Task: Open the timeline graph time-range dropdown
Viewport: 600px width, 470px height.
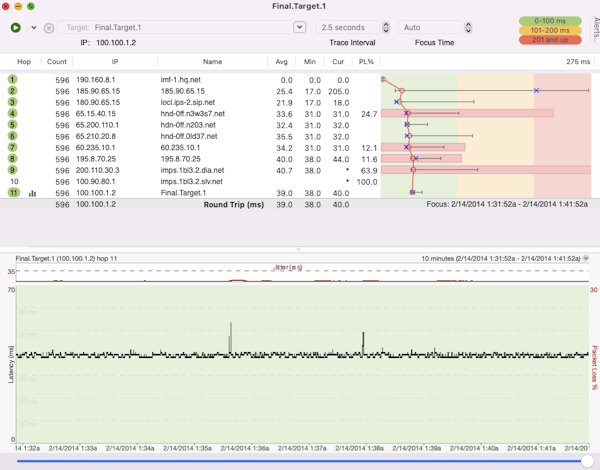Action: [586, 258]
